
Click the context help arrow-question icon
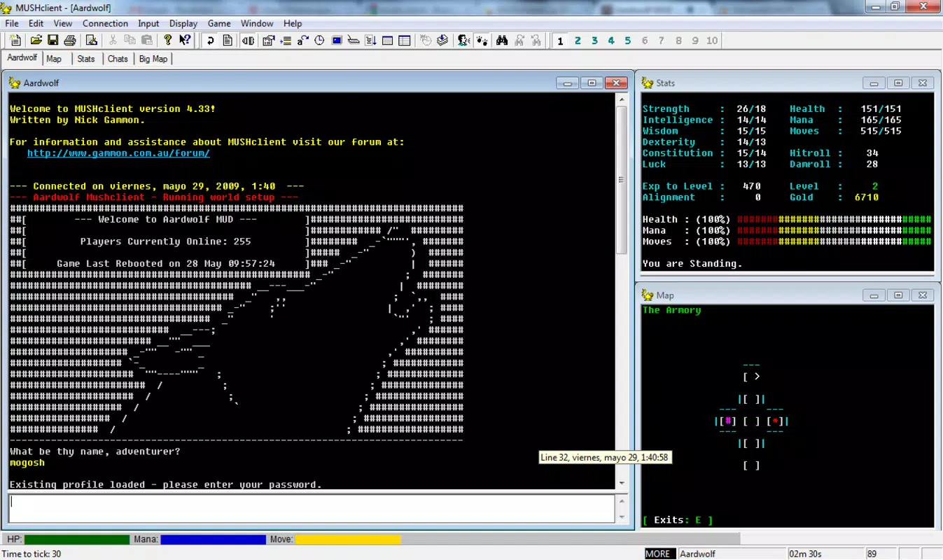coord(185,41)
